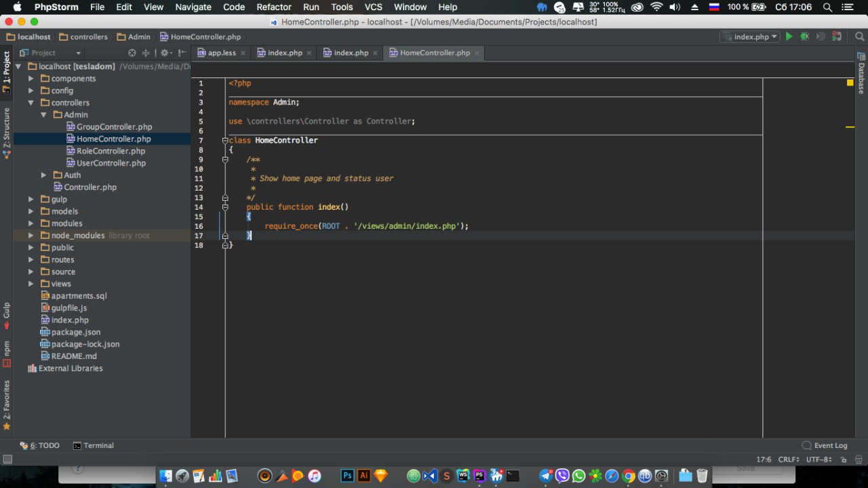Toggle tool window bars button at bottom-left
The image size is (868, 488).
(x=7, y=459)
